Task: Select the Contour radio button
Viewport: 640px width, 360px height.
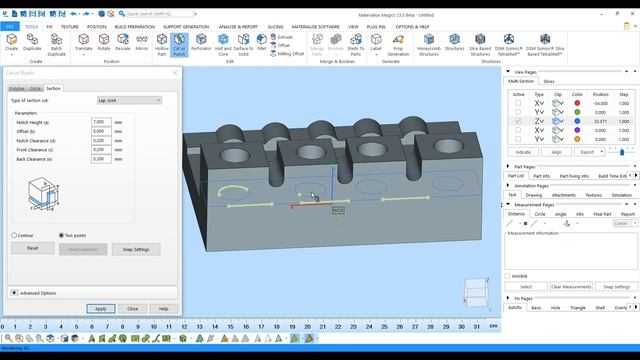Action: pos(14,236)
